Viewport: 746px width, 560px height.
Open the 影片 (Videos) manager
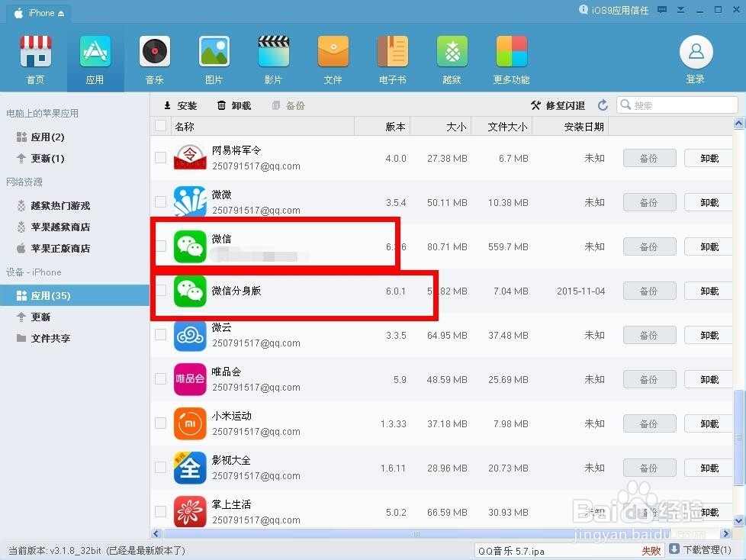(x=273, y=59)
